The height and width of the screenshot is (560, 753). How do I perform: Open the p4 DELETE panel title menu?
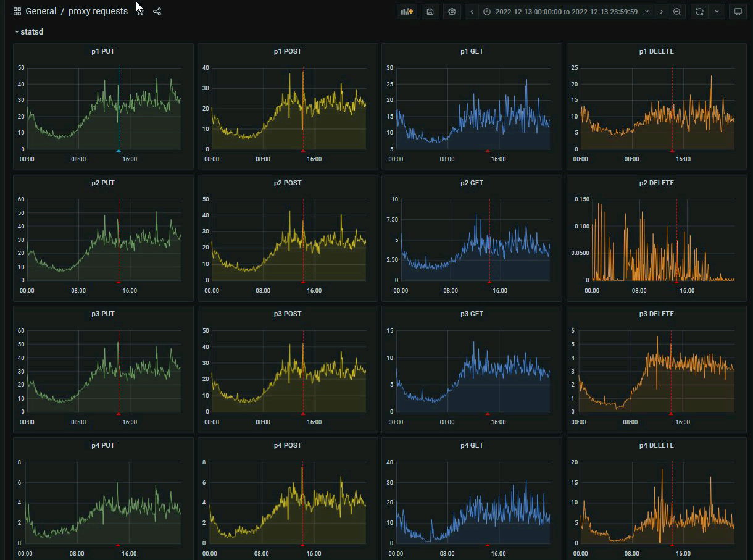point(657,445)
